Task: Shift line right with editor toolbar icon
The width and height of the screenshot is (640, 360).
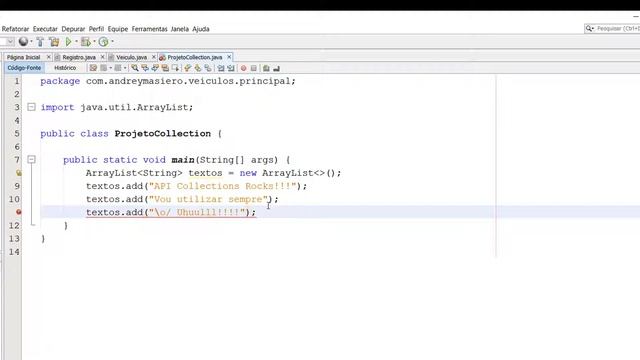Action: pyautogui.click(x=231, y=68)
